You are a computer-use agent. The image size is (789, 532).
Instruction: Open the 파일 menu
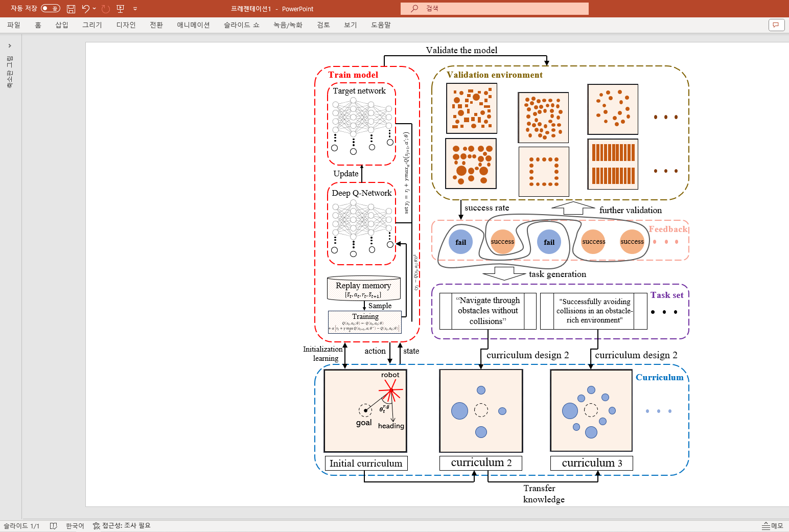14,25
